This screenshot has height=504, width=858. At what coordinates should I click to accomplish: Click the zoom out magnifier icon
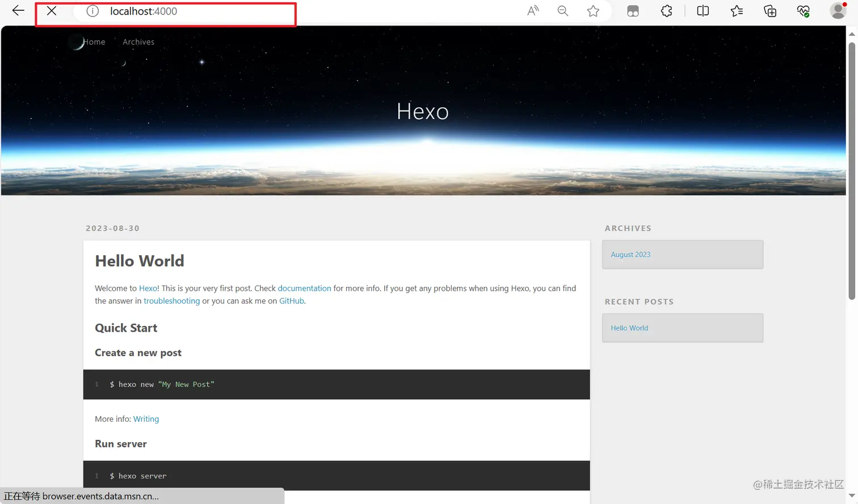pos(563,11)
